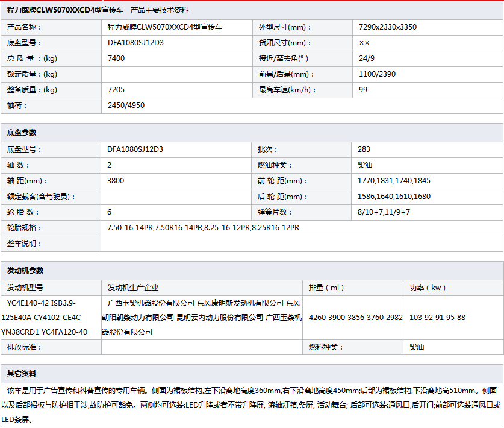Select the displacement values 4260 3900 3856
Image resolution: width=504 pixels, height=428 pixels.
pyautogui.click(x=355, y=317)
